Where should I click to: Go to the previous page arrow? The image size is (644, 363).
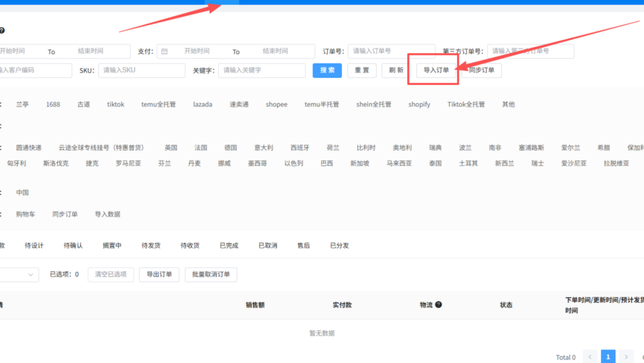click(x=590, y=357)
